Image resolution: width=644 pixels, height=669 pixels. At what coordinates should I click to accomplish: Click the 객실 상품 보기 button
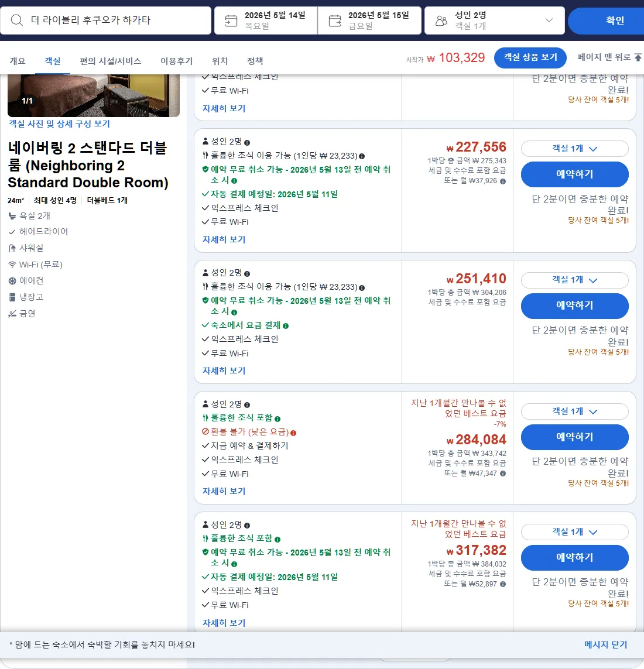530,57
